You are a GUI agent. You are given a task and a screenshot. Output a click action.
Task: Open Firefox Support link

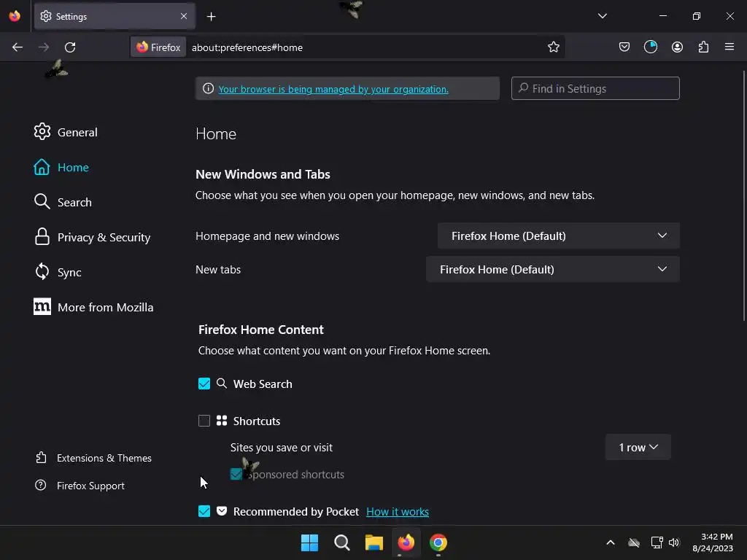80,485
